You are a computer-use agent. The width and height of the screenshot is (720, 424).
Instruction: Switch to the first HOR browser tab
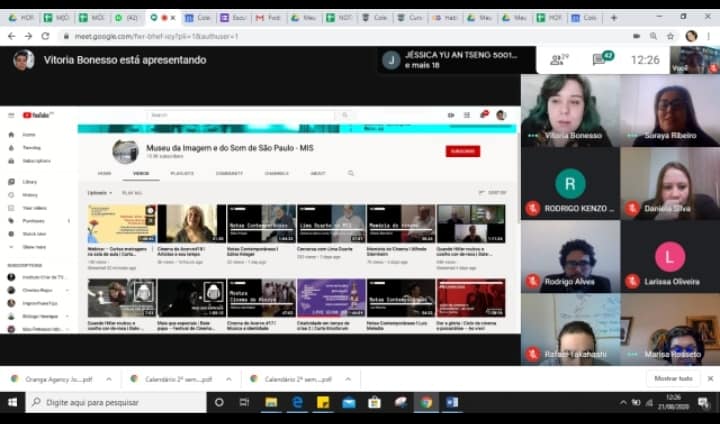(21, 17)
